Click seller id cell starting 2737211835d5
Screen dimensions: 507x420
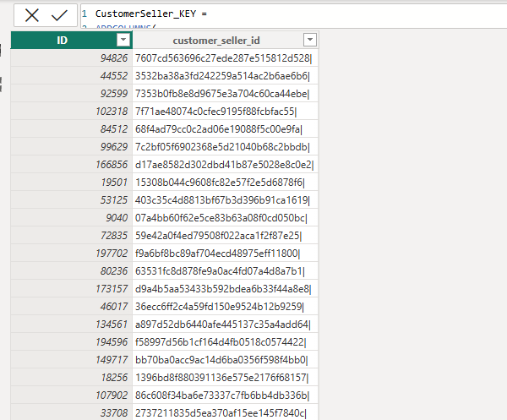(221, 413)
